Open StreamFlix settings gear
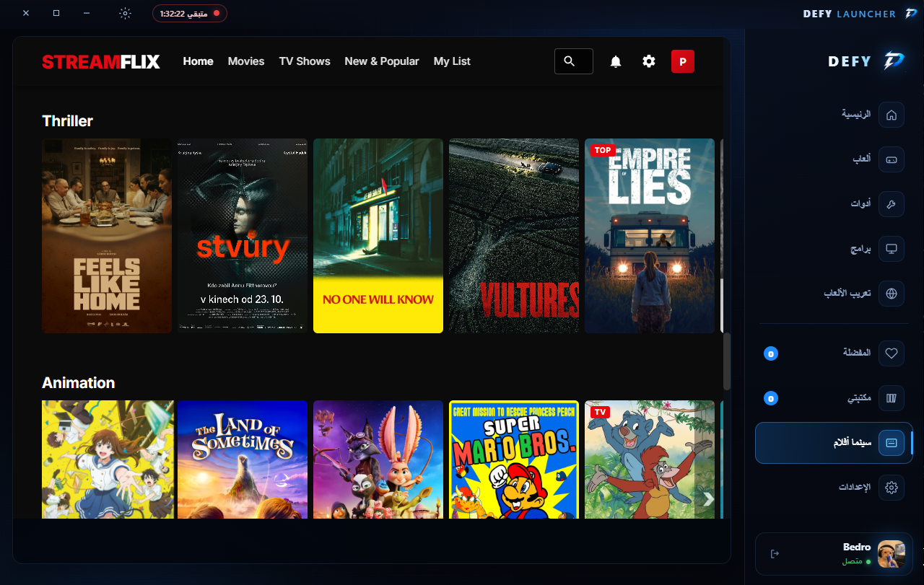924x585 pixels. pyautogui.click(x=649, y=61)
